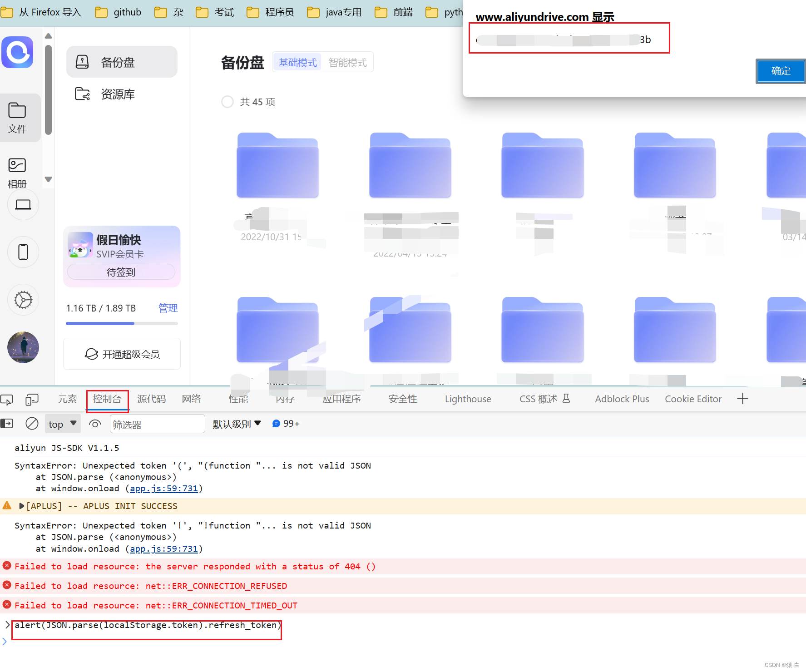806x672 pixels.
Task: Open the camera-shutter style sidebar icon
Action: [23, 300]
